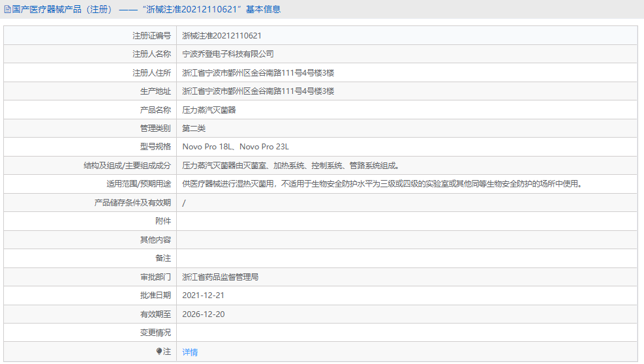
Task: Open the 详情 link
Action: click(190, 352)
